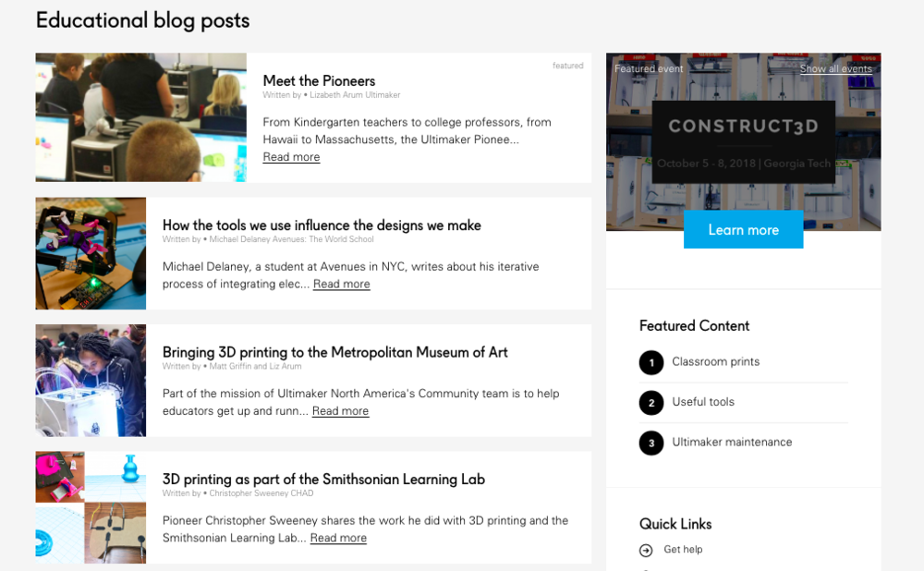This screenshot has height=571, width=924.
Task: Open Read more for the Metropolitan Museum post
Action: (340, 411)
